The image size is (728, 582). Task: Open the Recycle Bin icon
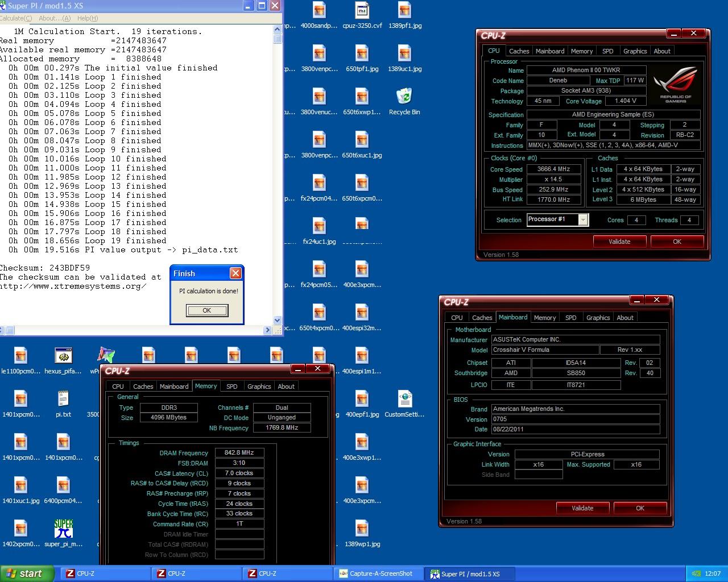pos(404,102)
